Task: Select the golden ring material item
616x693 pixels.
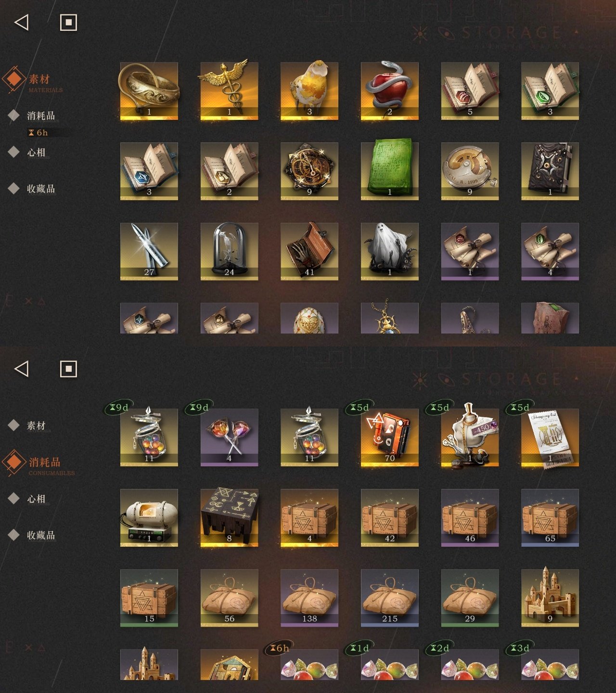Action: click(149, 91)
